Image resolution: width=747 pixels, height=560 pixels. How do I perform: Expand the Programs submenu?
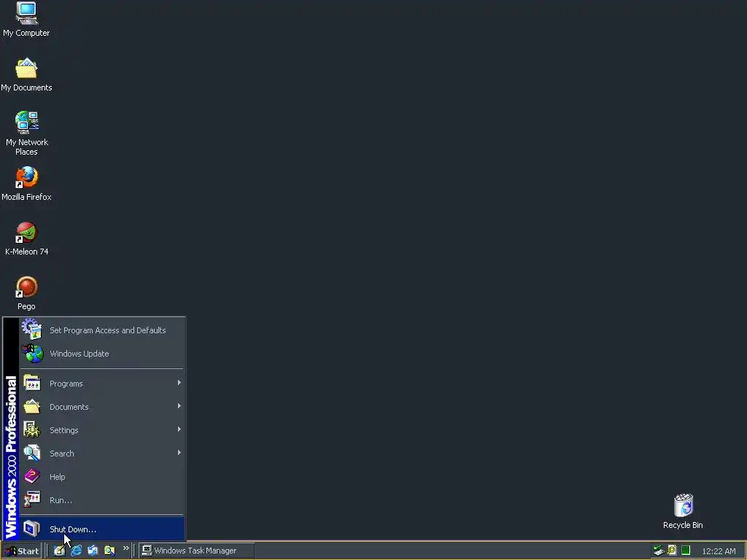[x=102, y=384]
